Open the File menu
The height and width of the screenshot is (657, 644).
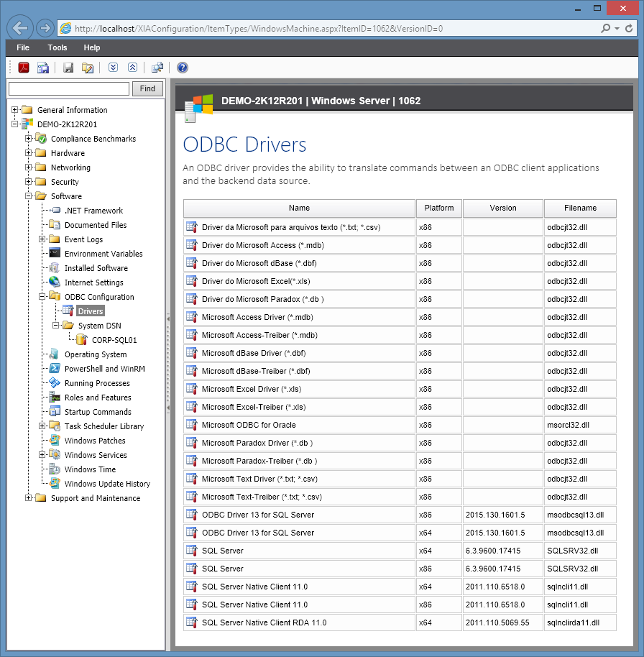[23, 47]
